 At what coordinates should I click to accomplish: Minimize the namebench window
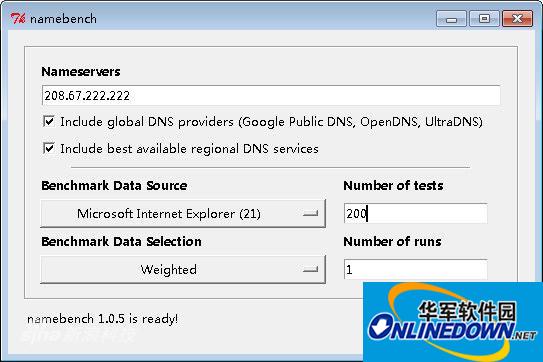[x=451, y=19]
